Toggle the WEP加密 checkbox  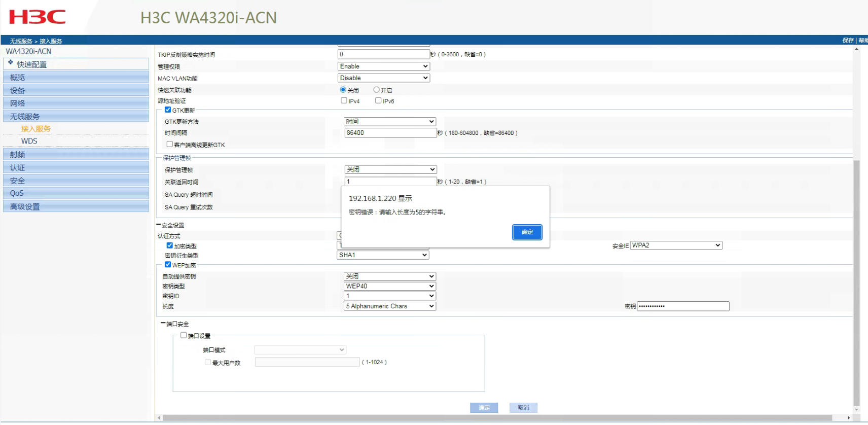pyautogui.click(x=168, y=265)
